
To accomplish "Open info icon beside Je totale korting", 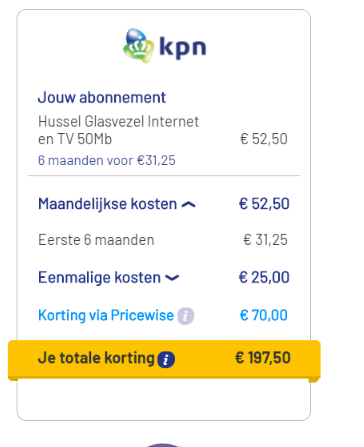I will (166, 359).
